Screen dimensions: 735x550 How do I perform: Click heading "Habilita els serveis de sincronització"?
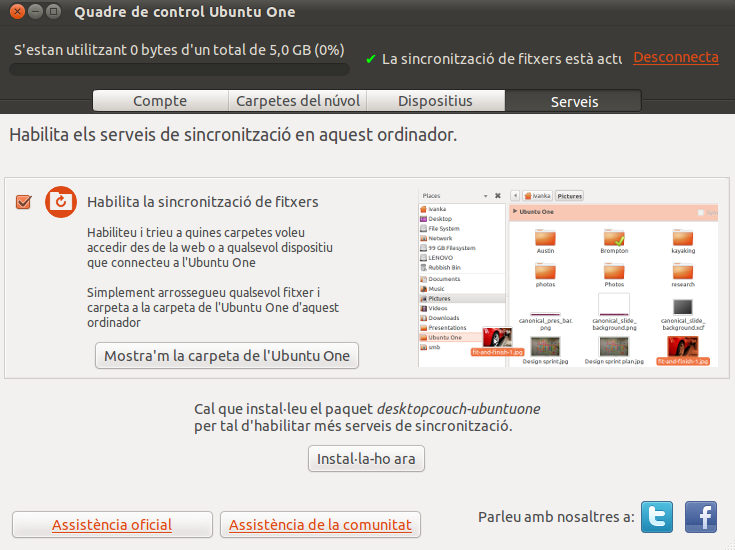(x=233, y=135)
